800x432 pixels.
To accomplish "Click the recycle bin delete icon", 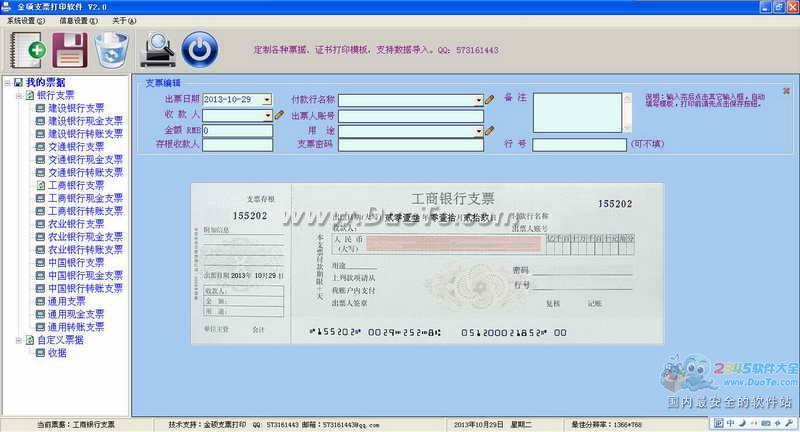I will tap(112, 50).
